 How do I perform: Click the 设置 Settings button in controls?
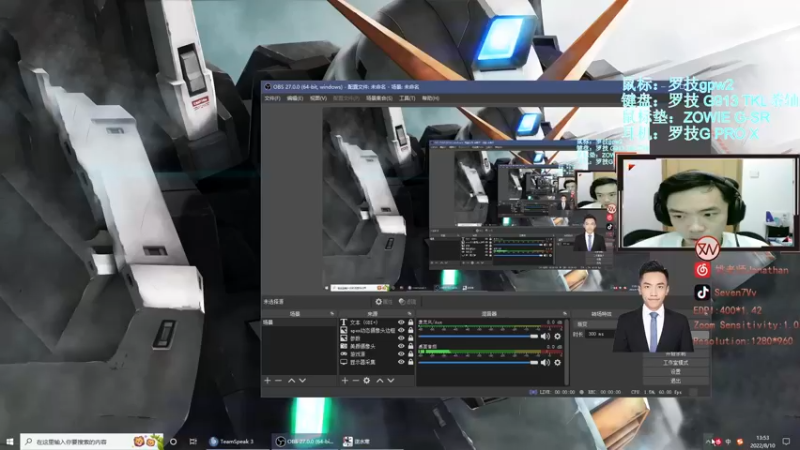pyautogui.click(x=676, y=372)
